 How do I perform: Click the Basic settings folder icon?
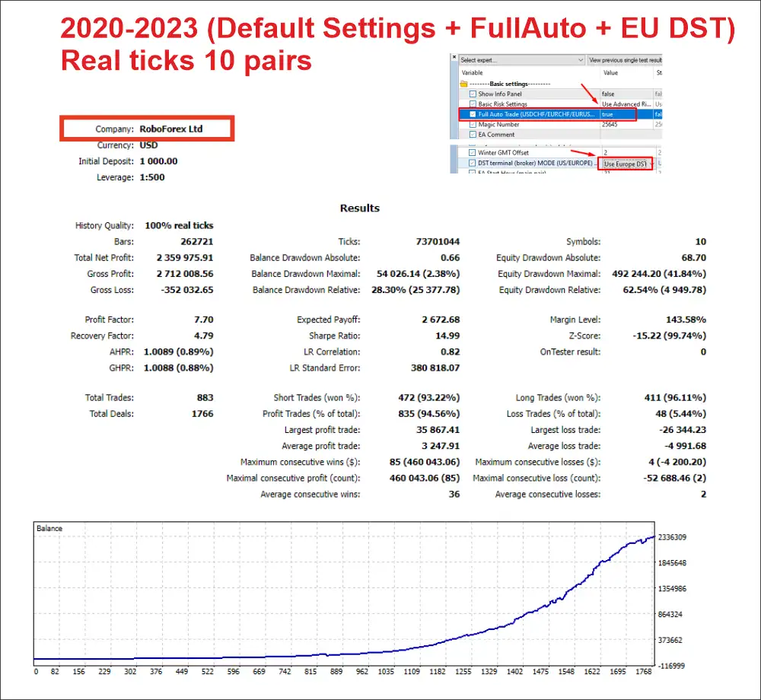pyautogui.click(x=464, y=84)
